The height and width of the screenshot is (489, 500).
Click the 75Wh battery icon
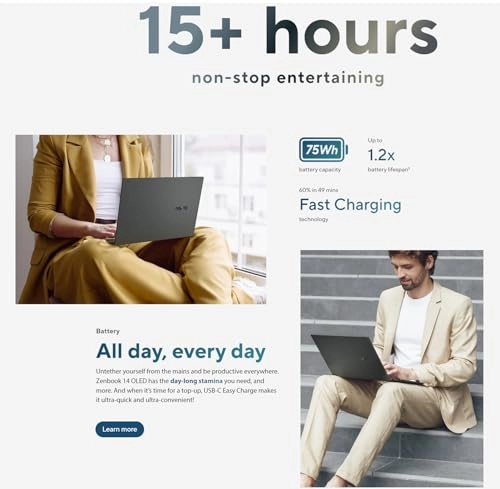(324, 150)
